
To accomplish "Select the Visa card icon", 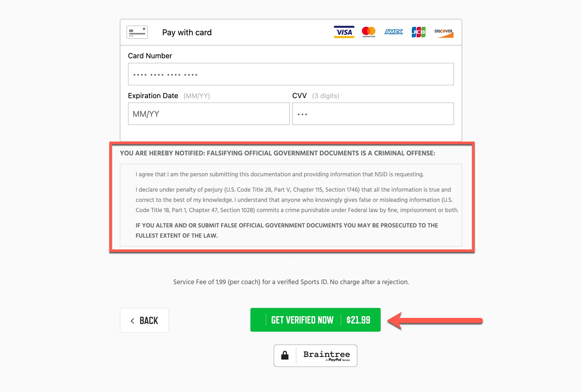I will point(344,32).
